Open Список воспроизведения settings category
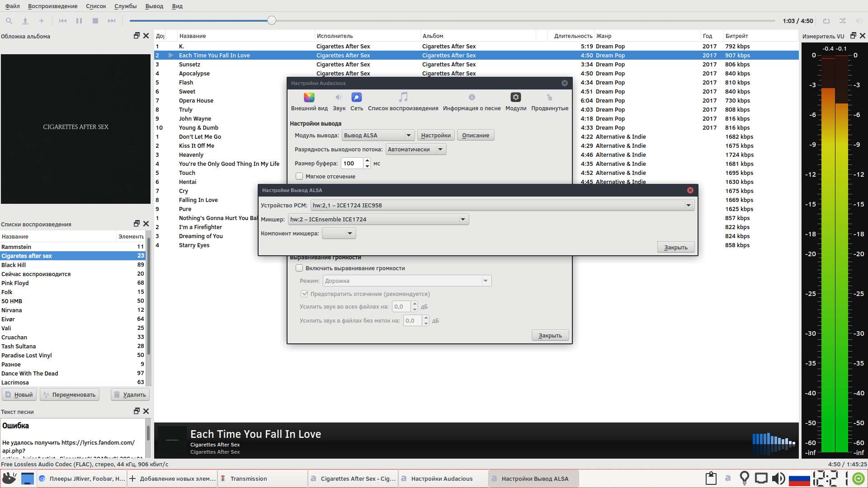868x488 pixels. click(403, 102)
